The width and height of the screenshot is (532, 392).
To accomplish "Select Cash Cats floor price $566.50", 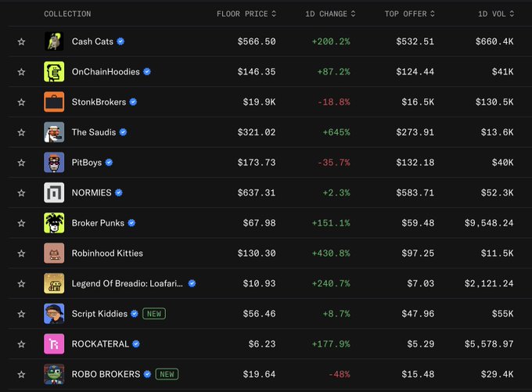I will pyautogui.click(x=257, y=41).
